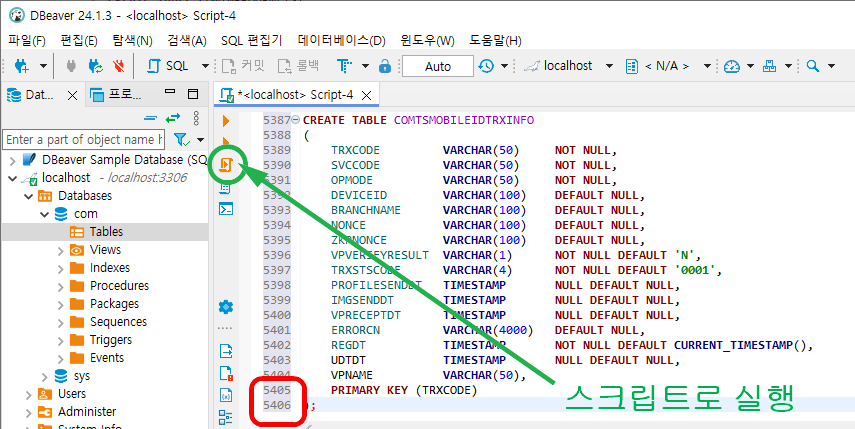The image size is (855, 429).
Task: Select the Tables tree item
Action: click(x=105, y=232)
